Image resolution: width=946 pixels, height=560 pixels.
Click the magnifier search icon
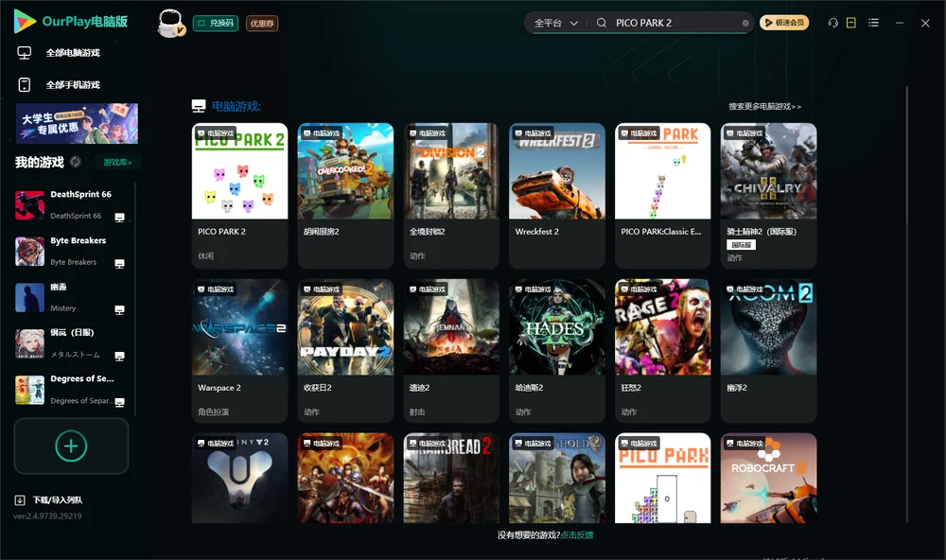[x=602, y=23]
